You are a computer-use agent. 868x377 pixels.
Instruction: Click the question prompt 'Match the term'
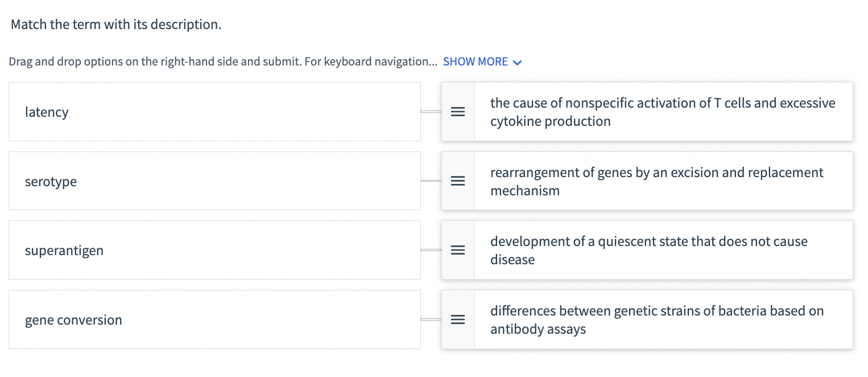[116, 24]
